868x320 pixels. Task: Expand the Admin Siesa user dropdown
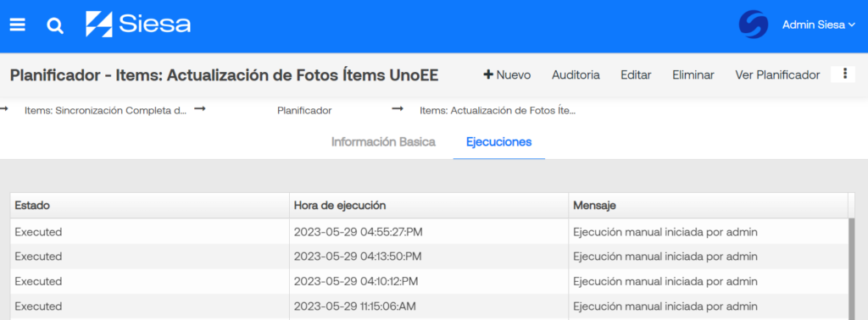coord(819,25)
